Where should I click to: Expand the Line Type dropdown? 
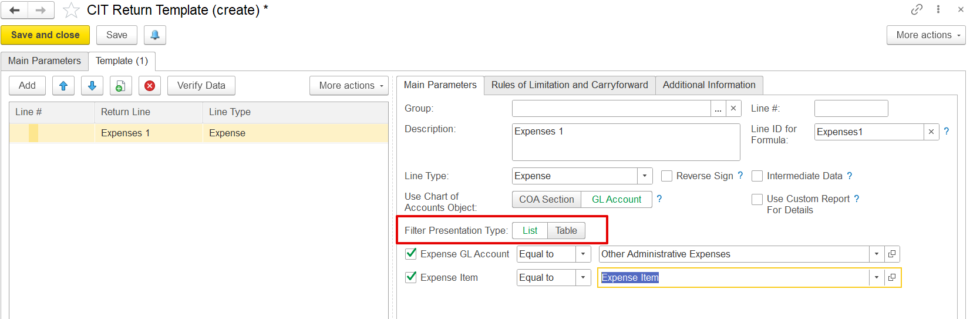(645, 176)
